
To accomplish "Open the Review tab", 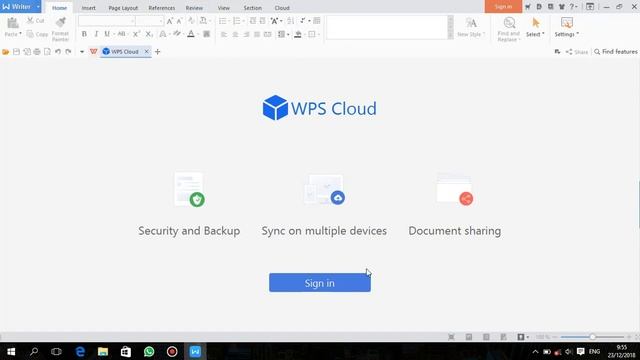I will pyautogui.click(x=194, y=8).
